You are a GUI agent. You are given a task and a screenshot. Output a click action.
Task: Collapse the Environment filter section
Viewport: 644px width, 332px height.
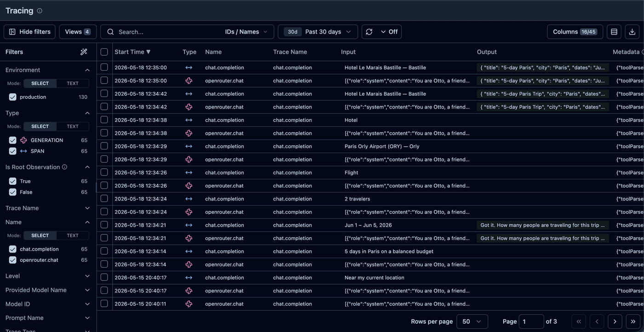pos(87,70)
